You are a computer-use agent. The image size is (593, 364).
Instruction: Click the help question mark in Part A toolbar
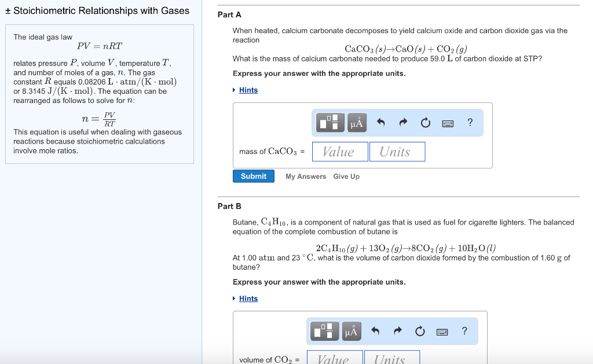coord(469,122)
